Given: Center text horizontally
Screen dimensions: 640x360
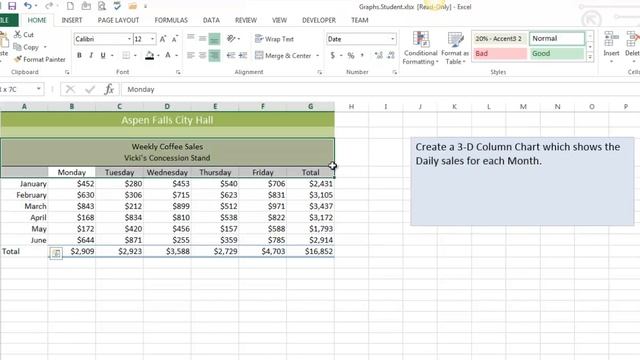Looking at the screenshot, I should 202,55.
